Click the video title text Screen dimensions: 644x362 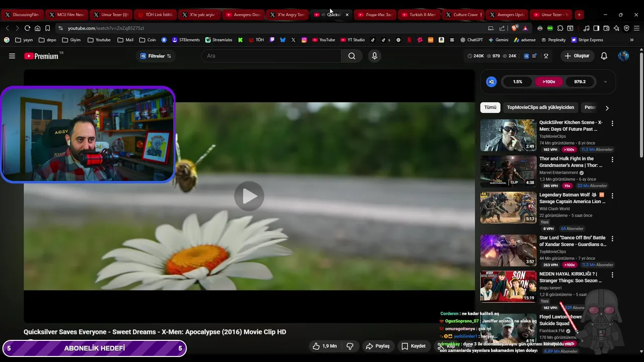tap(154, 332)
